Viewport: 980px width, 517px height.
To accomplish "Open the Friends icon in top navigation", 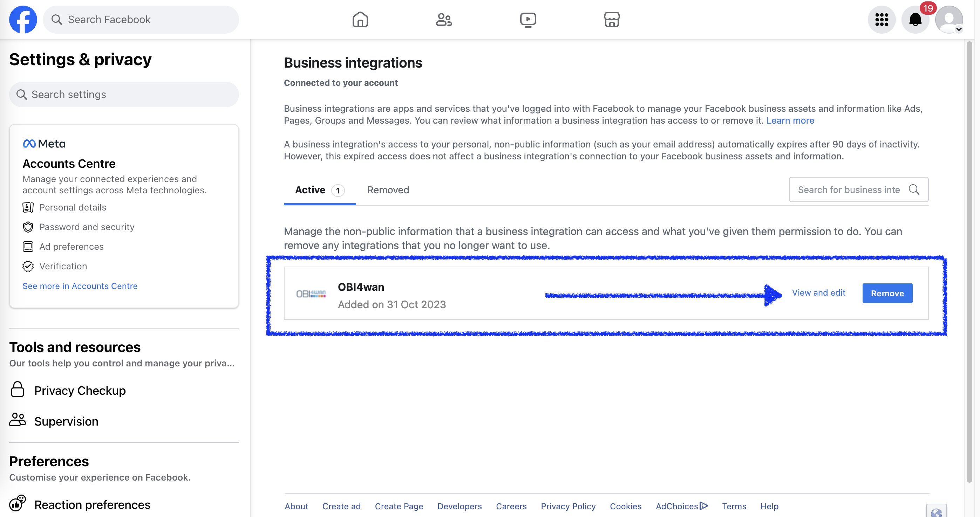I will [x=444, y=19].
